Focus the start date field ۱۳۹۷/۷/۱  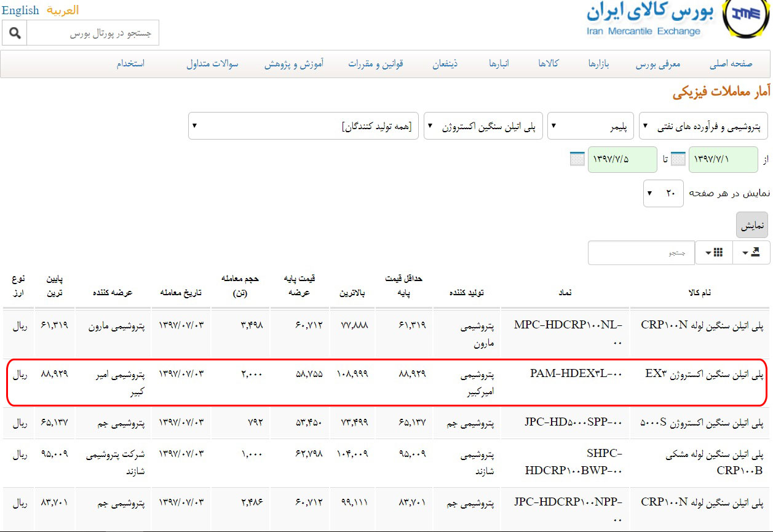point(723,159)
